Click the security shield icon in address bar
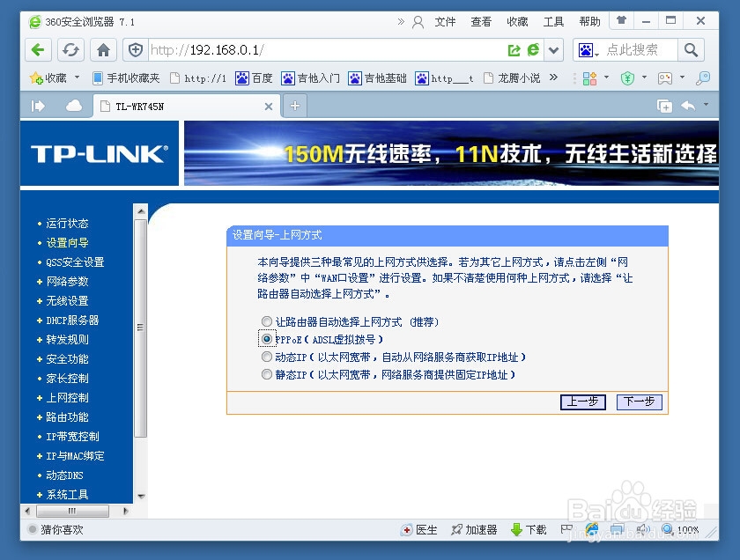This screenshot has height=560, width=740. click(x=136, y=49)
